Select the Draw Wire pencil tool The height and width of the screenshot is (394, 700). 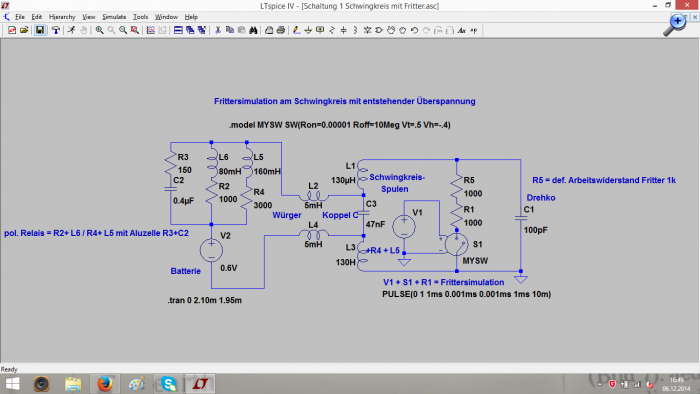(296, 30)
